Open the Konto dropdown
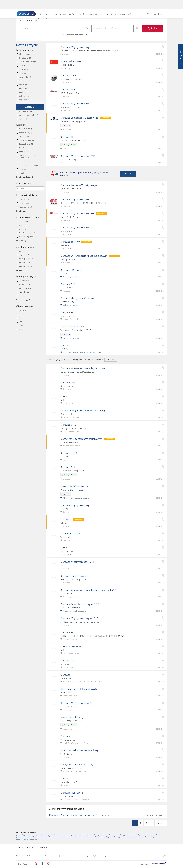This screenshot has height=868, width=183. coord(159,14)
